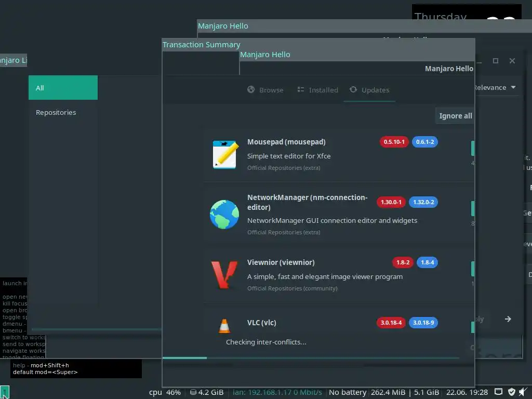Toggle the Mousepad update switch
This screenshot has width=532, height=399.
473,148
